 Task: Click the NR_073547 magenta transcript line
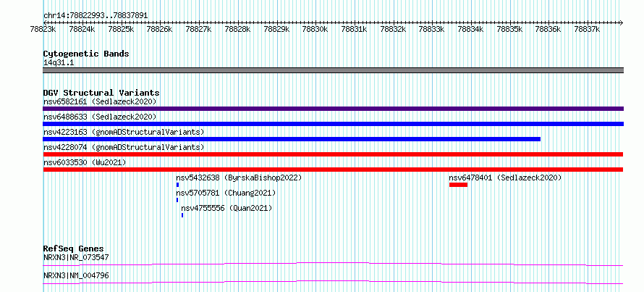[x=333, y=264]
